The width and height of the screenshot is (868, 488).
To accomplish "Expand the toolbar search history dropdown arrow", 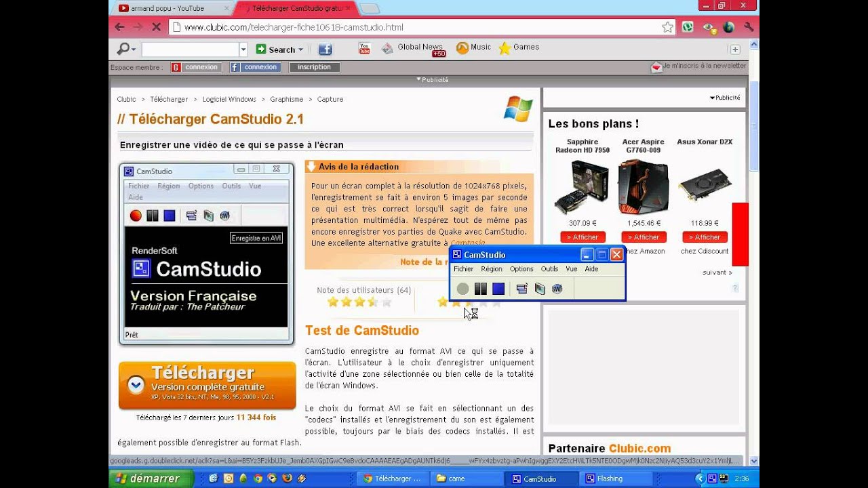I will click(x=243, y=49).
